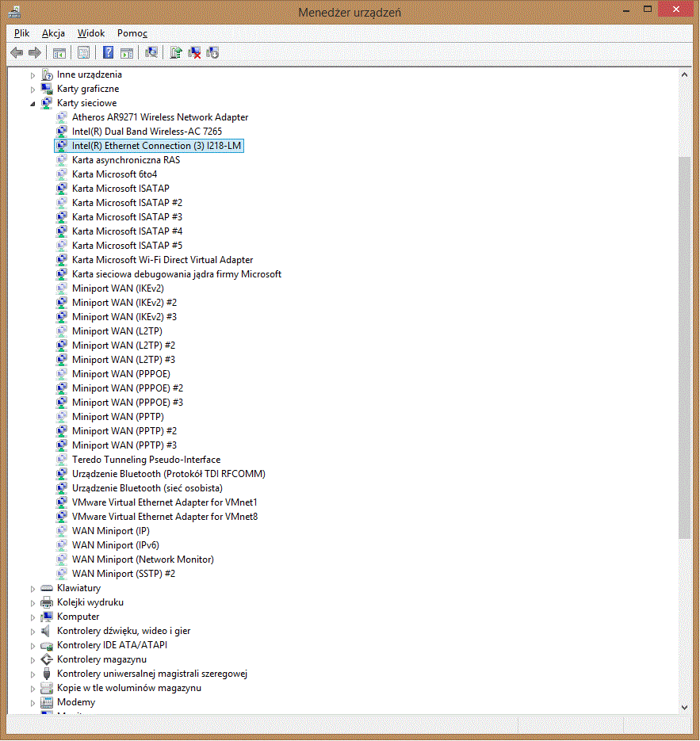The height and width of the screenshot is (741, 700).
Task: Click the Modemy category icon
Action: (46, 702)
